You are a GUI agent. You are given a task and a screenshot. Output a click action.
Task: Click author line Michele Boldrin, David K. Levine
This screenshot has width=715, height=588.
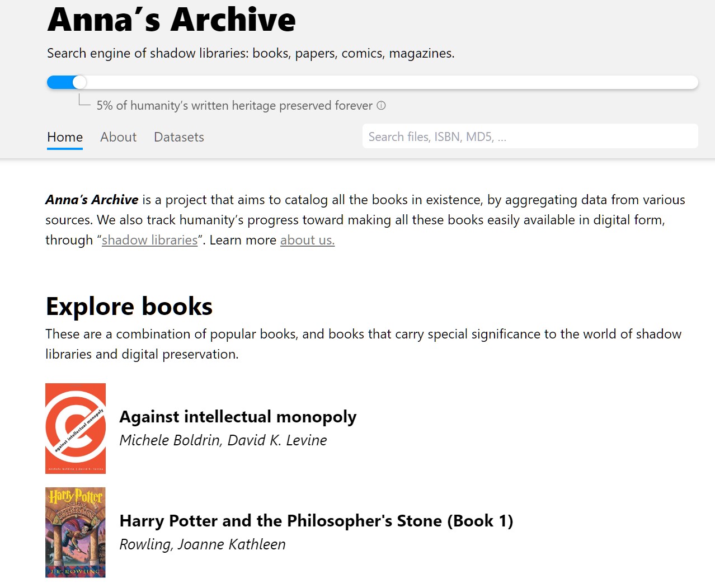point(223,440)
